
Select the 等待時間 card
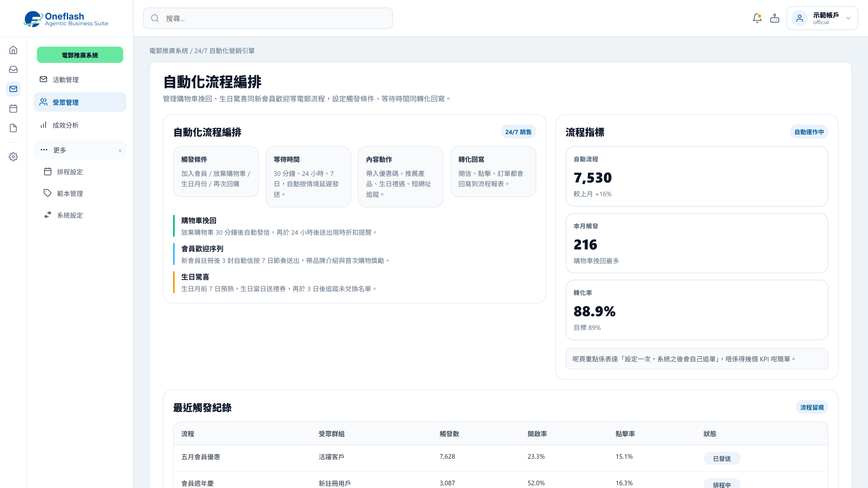click(x=308, y=176)
